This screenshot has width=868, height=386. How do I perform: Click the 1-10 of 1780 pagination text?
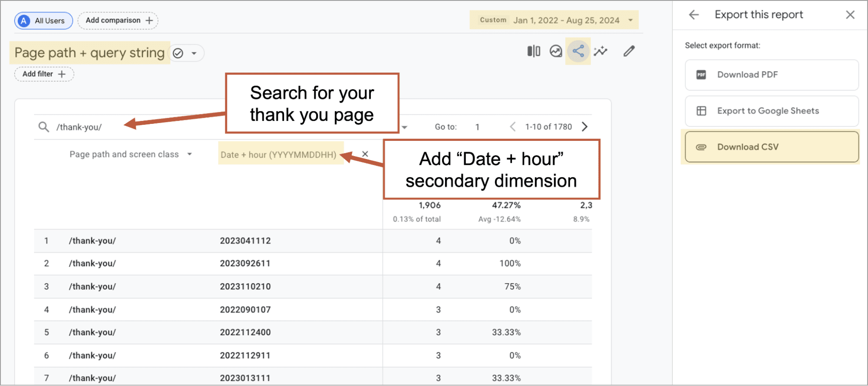tap(548, 126)
